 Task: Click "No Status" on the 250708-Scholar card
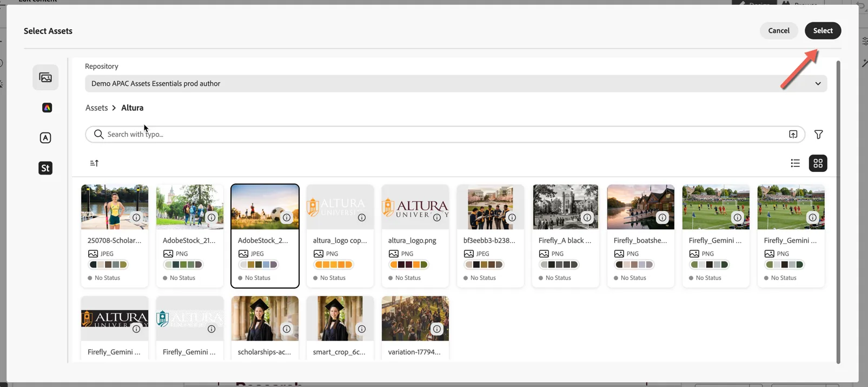point(107,278)
